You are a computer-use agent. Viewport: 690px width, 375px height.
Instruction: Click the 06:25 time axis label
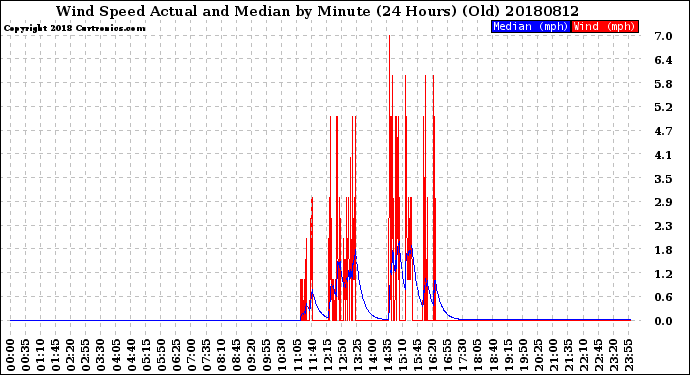176,355
